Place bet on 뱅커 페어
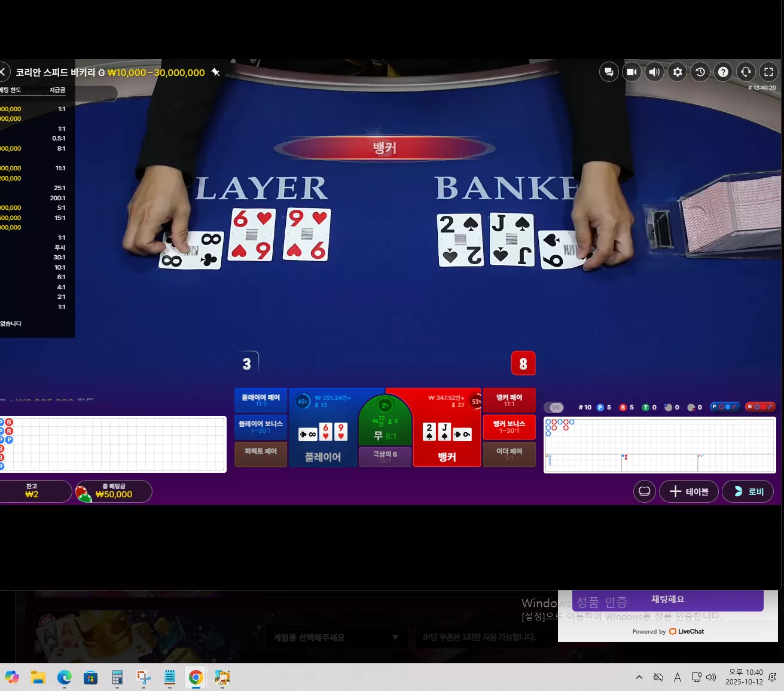The height and width of the screenshot is (691, 784). click(510, 400)
